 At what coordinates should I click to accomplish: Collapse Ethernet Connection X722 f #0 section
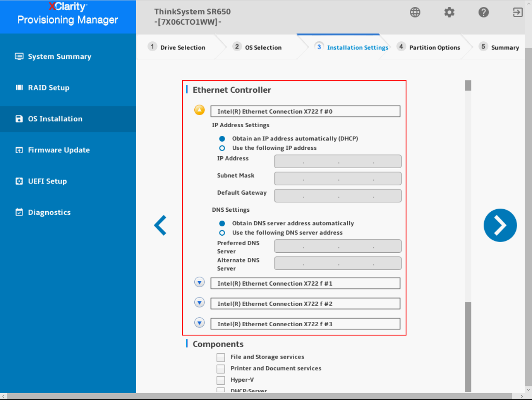point(199,110)
